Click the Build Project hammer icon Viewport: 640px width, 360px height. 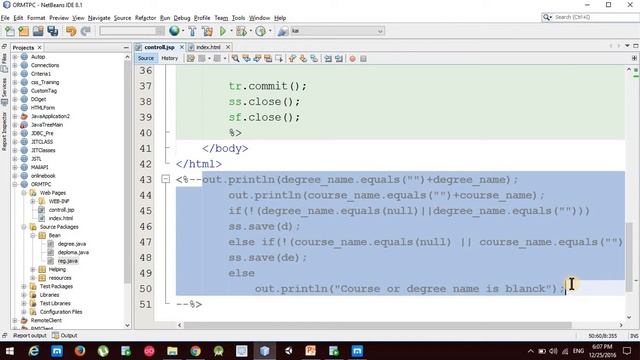click(192, 31)
